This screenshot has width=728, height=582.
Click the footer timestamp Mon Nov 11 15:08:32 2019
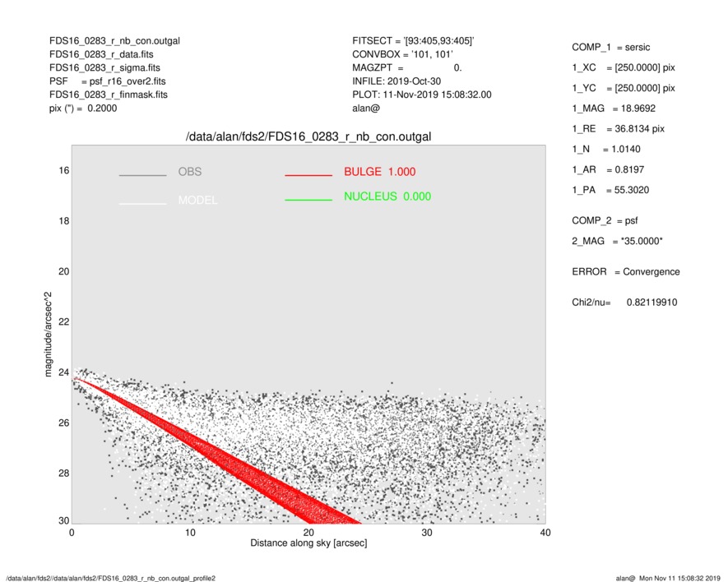[679, 578]
